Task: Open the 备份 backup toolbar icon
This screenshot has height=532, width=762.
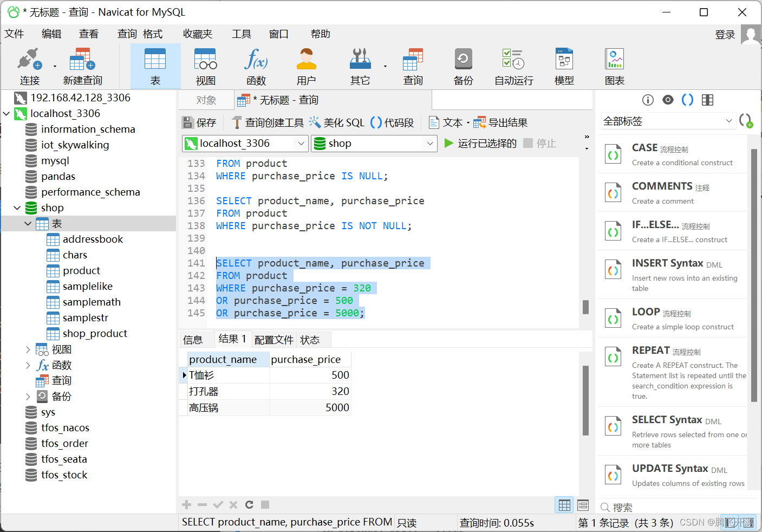Action: [463, 66]
